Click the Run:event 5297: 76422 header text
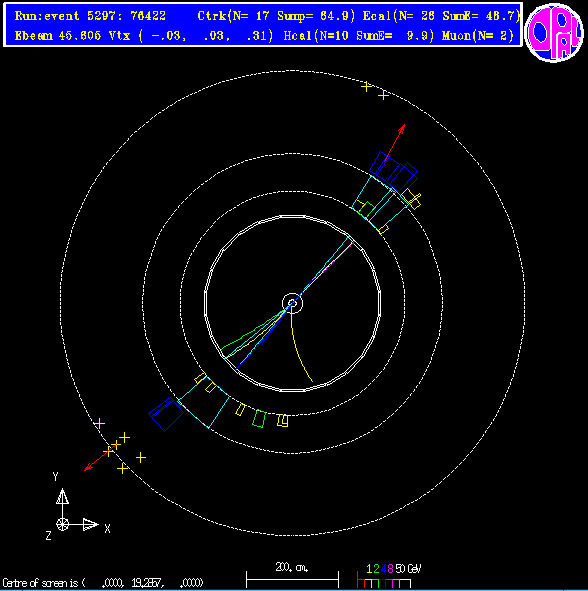This screenshot has width=588, height=591. point(90,16)
